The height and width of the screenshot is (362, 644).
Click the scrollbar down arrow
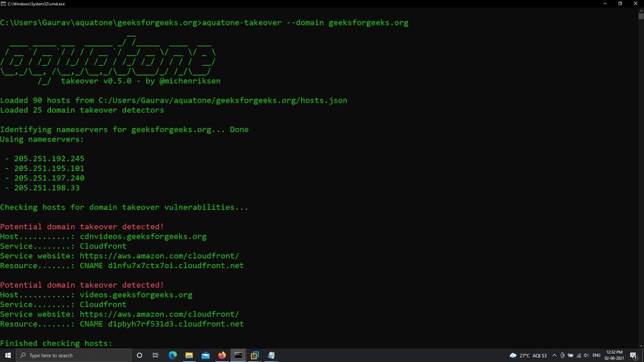pos(641,346)
